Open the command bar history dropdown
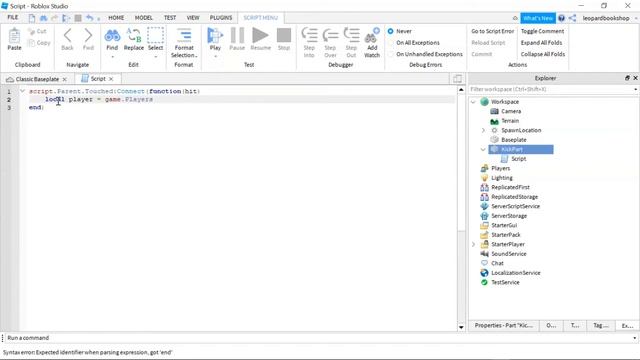Viewport: 640px width, 360px height. coord(634,338)
